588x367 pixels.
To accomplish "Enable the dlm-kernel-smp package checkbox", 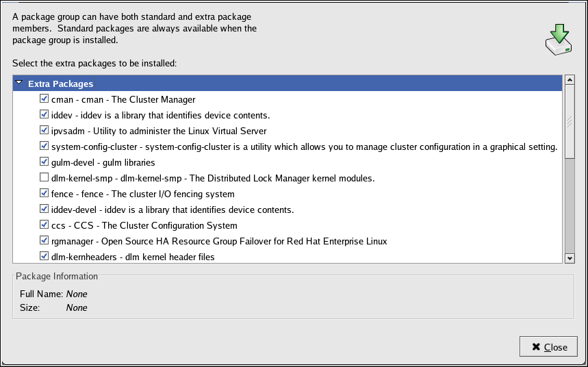I will pyautogui.click(x=44, y=178).
